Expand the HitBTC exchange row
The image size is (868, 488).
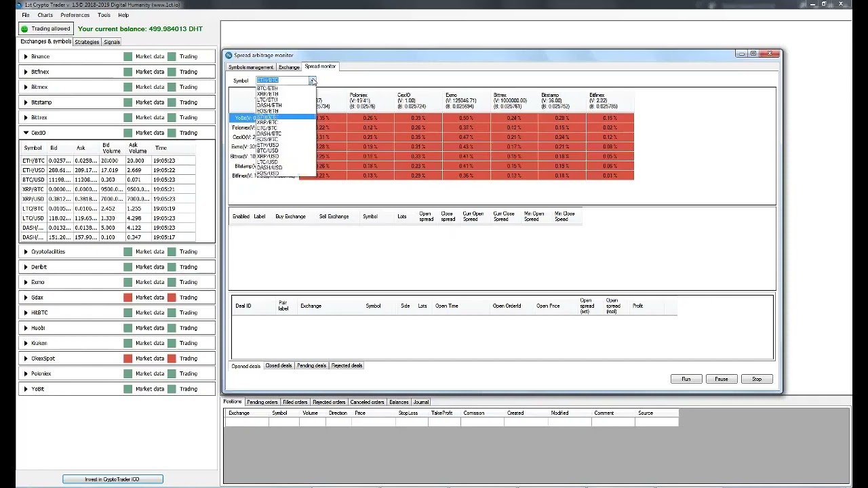coord(26,312)
